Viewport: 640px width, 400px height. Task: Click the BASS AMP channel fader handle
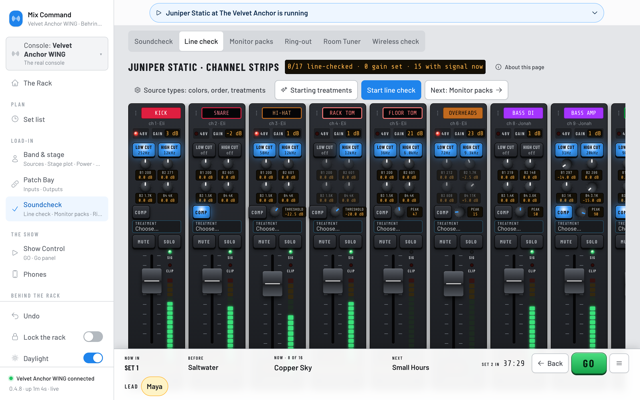[574, 281]
